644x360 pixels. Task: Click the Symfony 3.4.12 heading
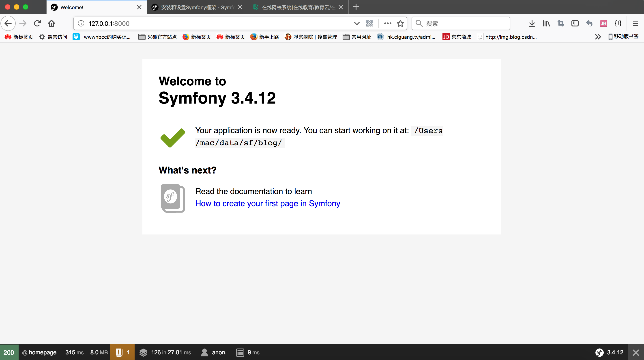217,98
